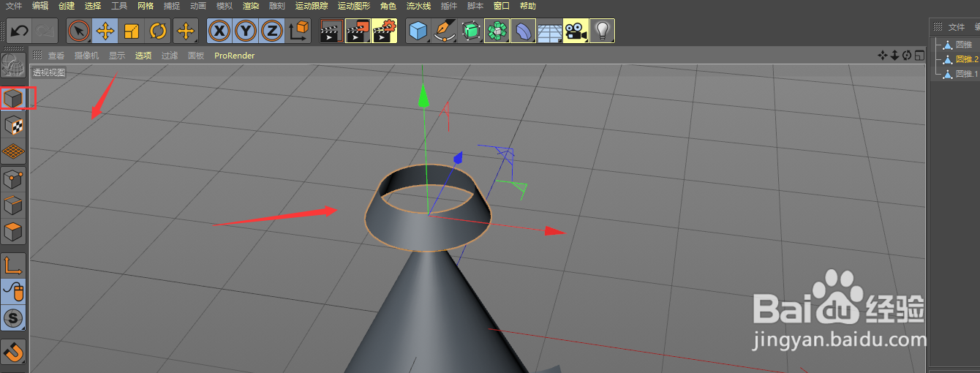Image resolution: width=980 pixels, height=373 pixels.
Task: Toggle viewport solo S icon
Action: 13,317
